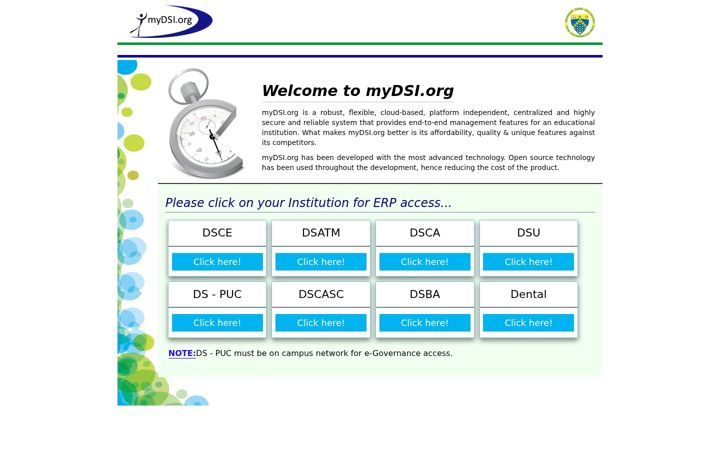Screen dimensions: 720x450
Task: Click paragraph starting 'myDSI.org is a robust'
Action: coord(428,127)
